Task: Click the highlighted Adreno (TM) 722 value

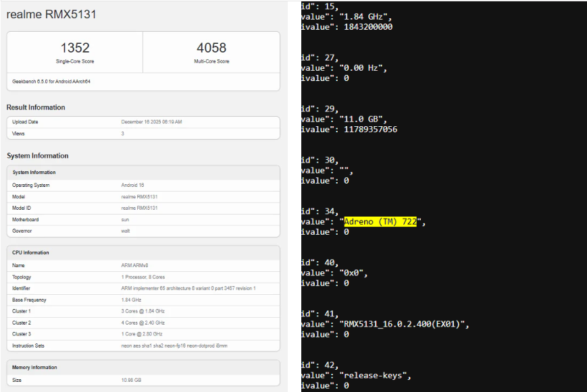Action: tap(380, 222)
